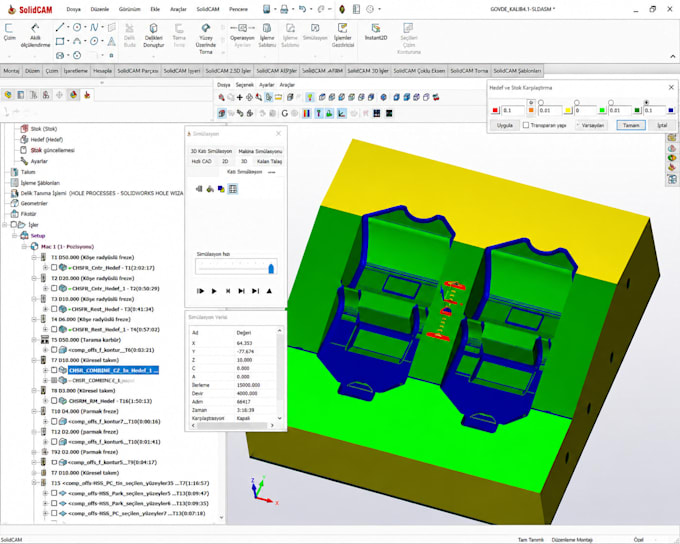Toggle checkbox for CHSFR_Cntr_Hedef_1 - T2 operation

coord(54,288)
